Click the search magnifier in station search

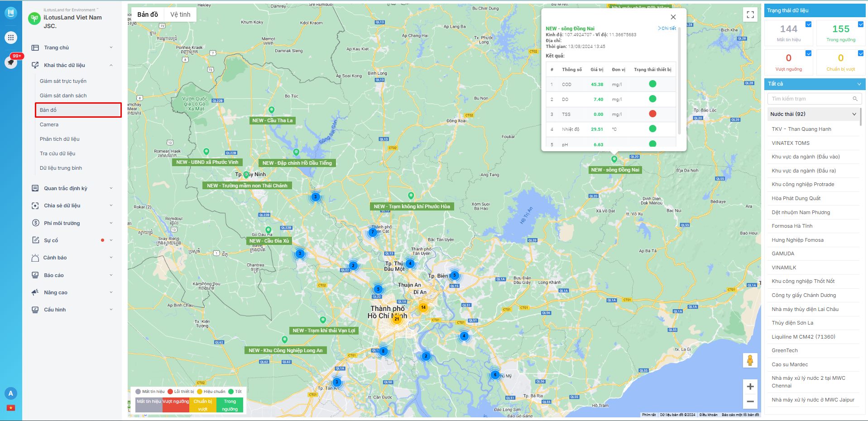tap(855, 99)
